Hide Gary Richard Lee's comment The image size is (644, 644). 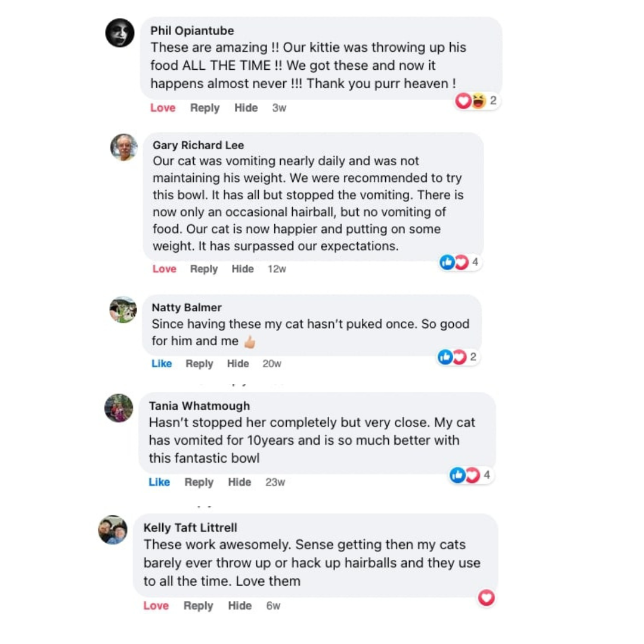(x=243, y=269)
